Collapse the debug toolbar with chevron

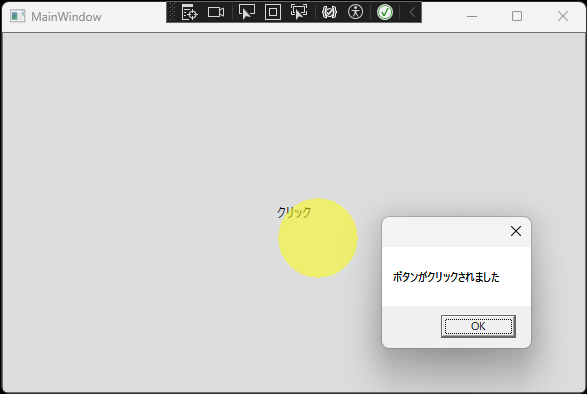pyautogui.click(x=412, y=12)
